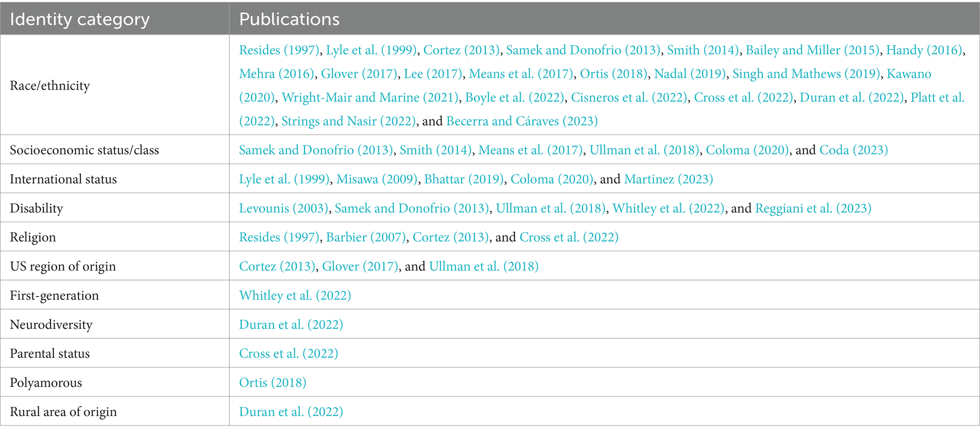Image resolution: width=980 pixels, height=434 pixels.
Task: Open Means et al. (2017) in Race/ethnicity row
Action: pos(521,74)
